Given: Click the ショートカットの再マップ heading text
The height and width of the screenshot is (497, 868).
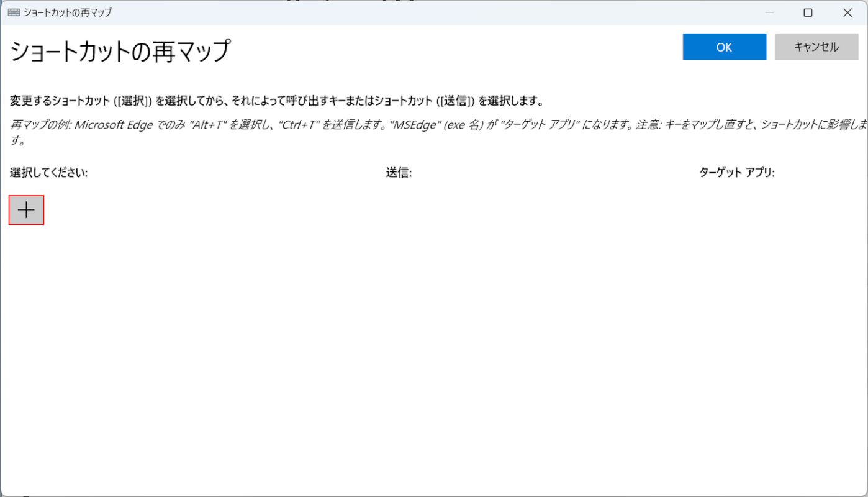Looking at the screenshot, I should coord(120,51).
